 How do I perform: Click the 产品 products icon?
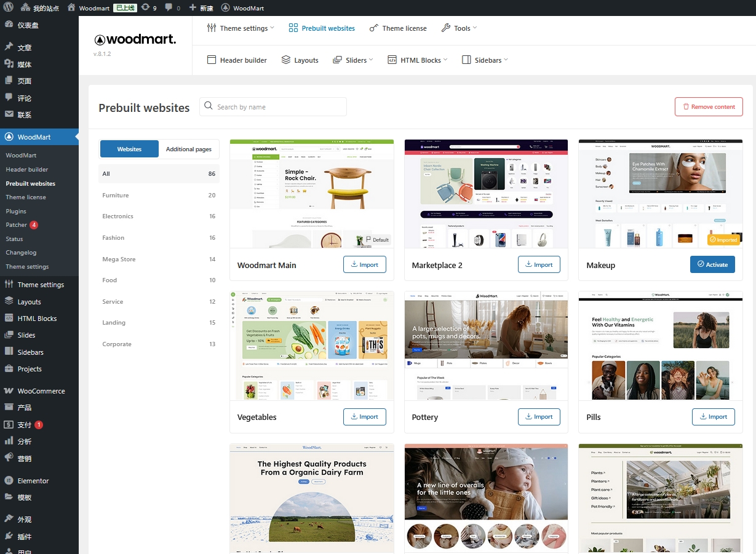(x=9, y=408)
